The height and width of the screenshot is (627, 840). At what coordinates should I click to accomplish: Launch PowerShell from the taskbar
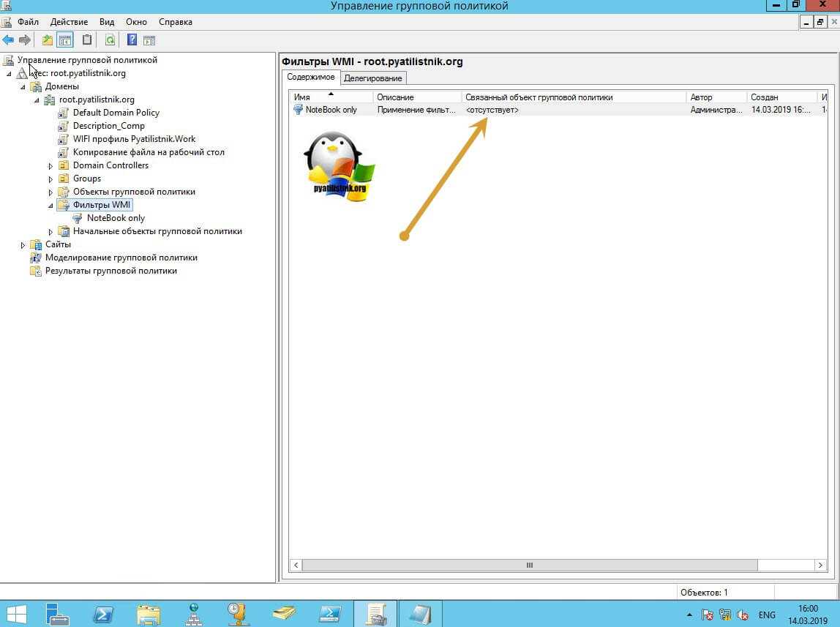(103, 613)
